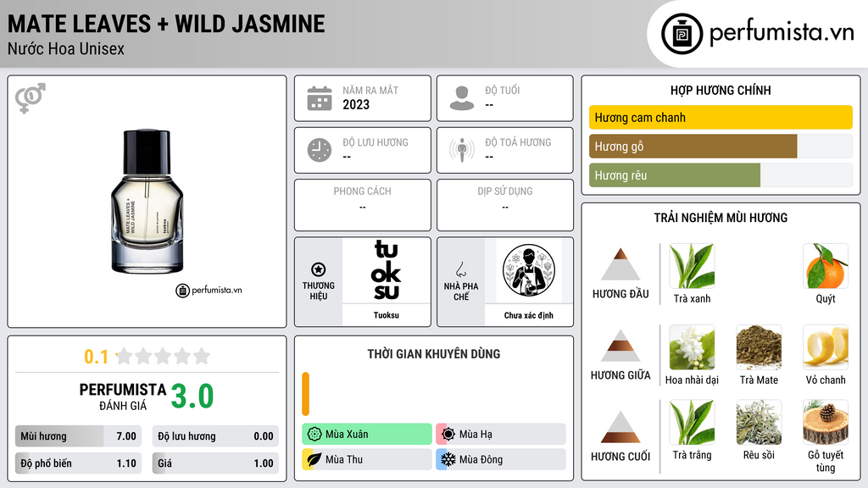The height and width of the screenshot is (488, 868).
Task: Select the Trà xanh note image
Action: pos(692,266)
